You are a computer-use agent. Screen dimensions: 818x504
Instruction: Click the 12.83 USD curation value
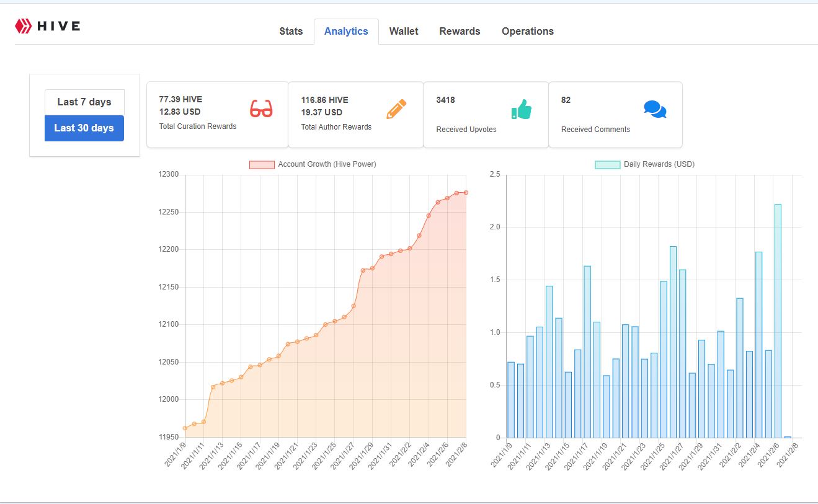179,112
